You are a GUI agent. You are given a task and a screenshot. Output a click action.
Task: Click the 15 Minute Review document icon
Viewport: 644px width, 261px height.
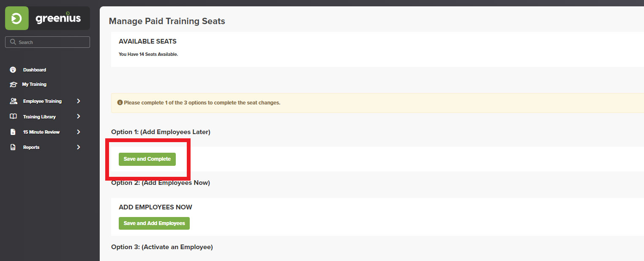tap(13, 132)
